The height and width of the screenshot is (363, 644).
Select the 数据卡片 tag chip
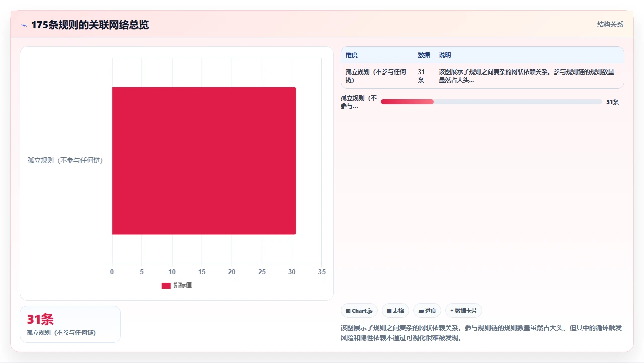point(463,311)
